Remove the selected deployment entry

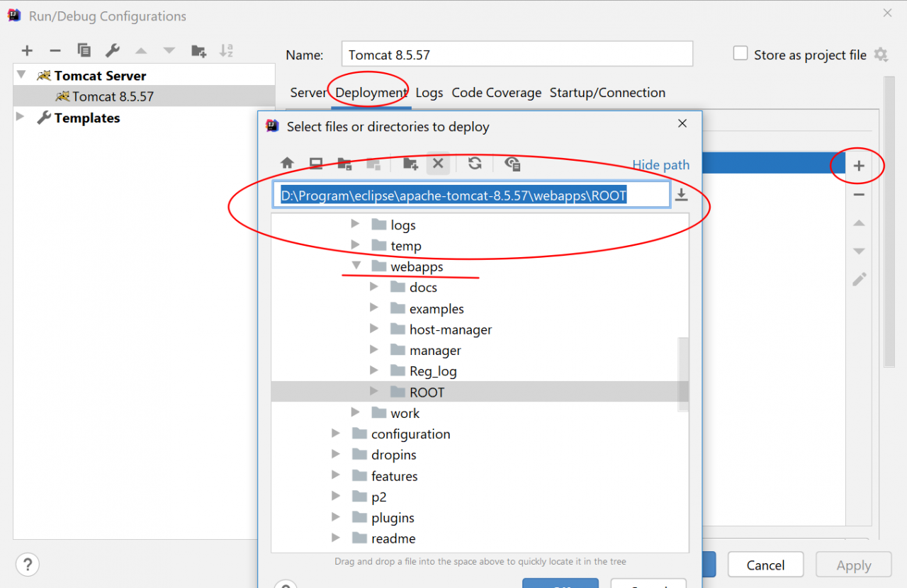click(859, 195)
